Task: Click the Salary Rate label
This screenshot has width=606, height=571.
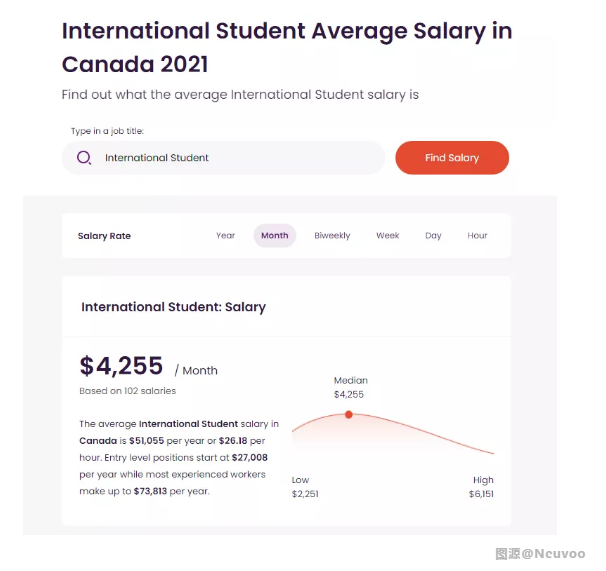Action: [104, 236]
